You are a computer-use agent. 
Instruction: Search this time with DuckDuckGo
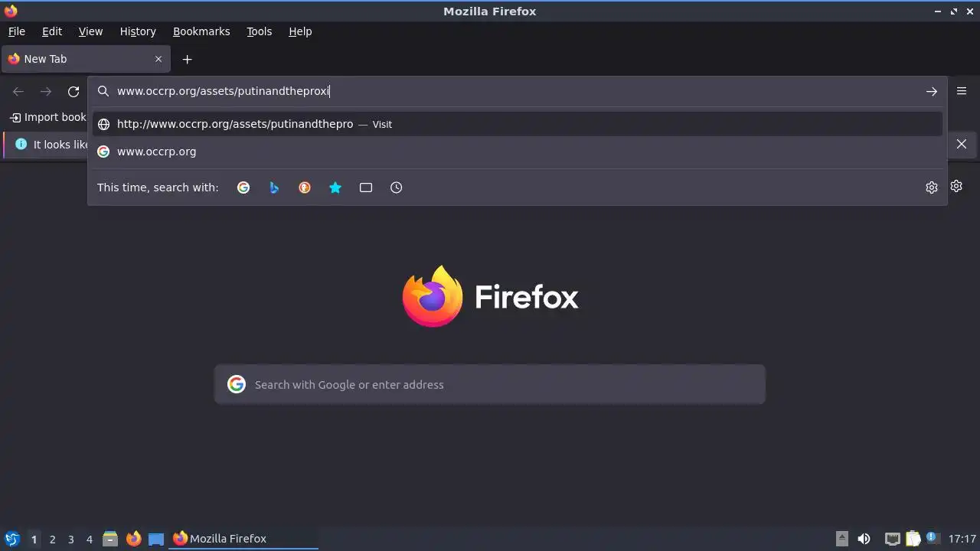click(305, 187)
